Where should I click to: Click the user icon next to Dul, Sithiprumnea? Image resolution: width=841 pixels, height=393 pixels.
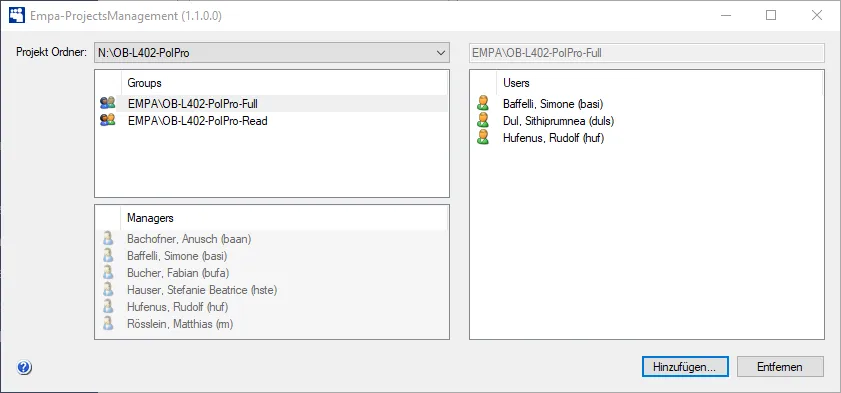pos(483,121)
